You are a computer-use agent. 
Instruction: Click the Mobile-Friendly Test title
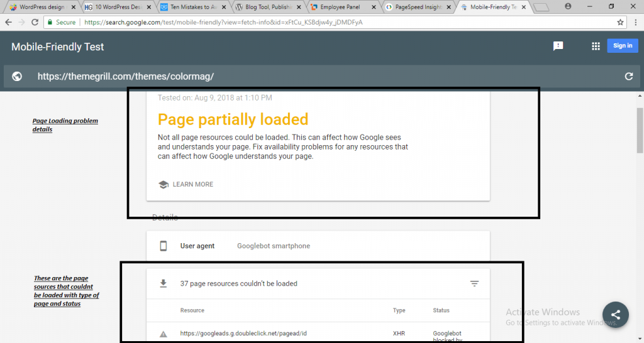57,46
